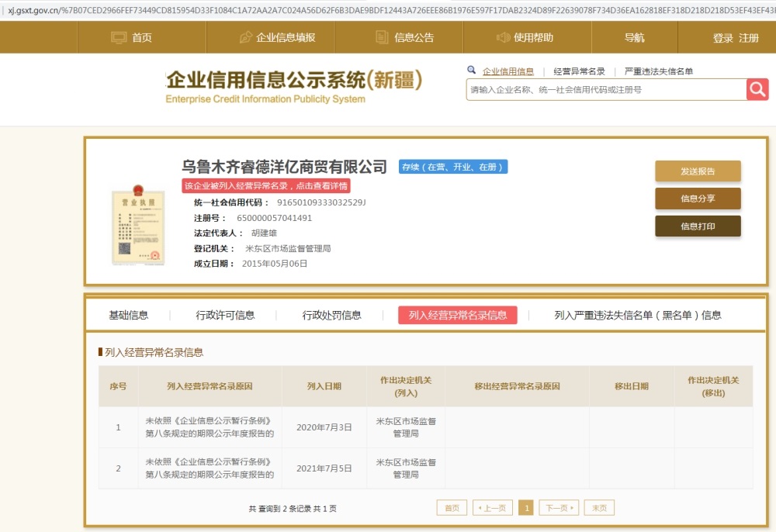Click the red abnormal operation list notice
The height and width of the screenshot is (532, 776).
click(x=266, y=186)
